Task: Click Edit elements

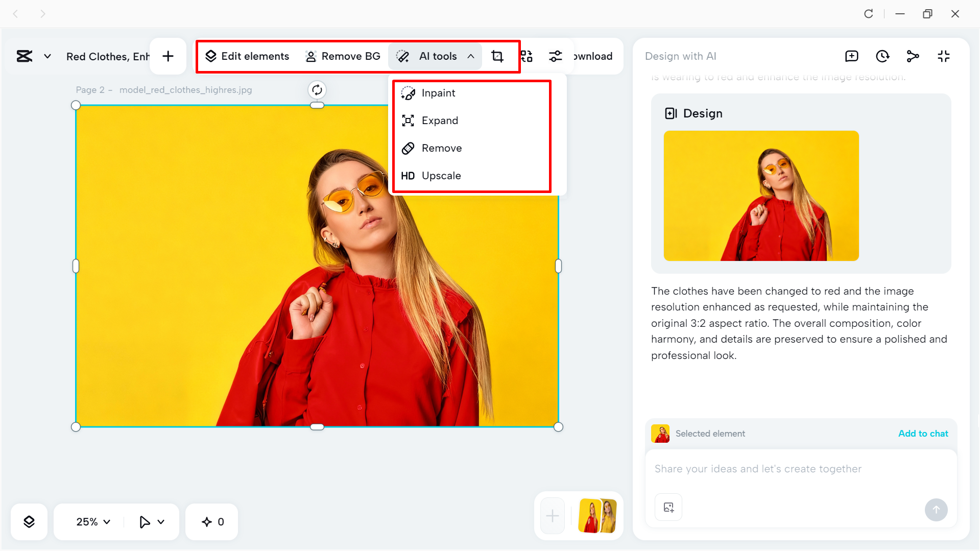Action: (x=247, y=56)
